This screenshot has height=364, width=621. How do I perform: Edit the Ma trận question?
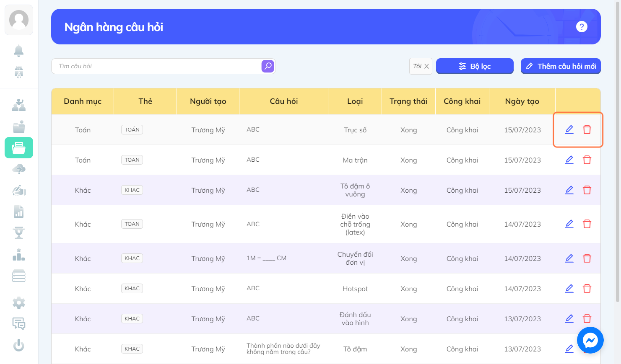569,160
